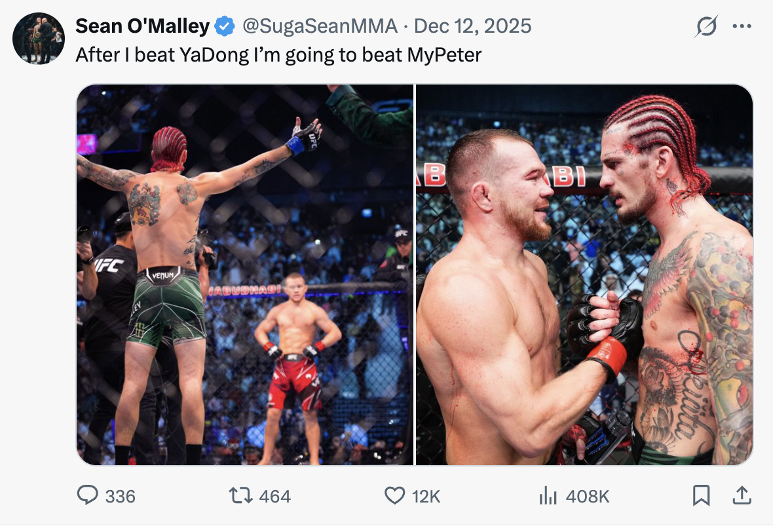Screen dimensions: 773x532
Task: Open the left photo with arms spread
Action: (245, 275)
